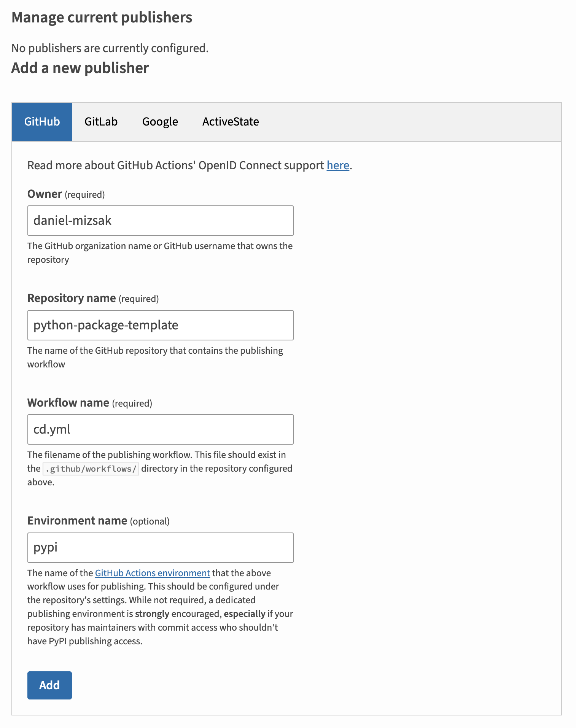The height and width of the screenshot is (728, 576).
Task: Click the cd.yml workflow filename value
Action: [51, 429]
